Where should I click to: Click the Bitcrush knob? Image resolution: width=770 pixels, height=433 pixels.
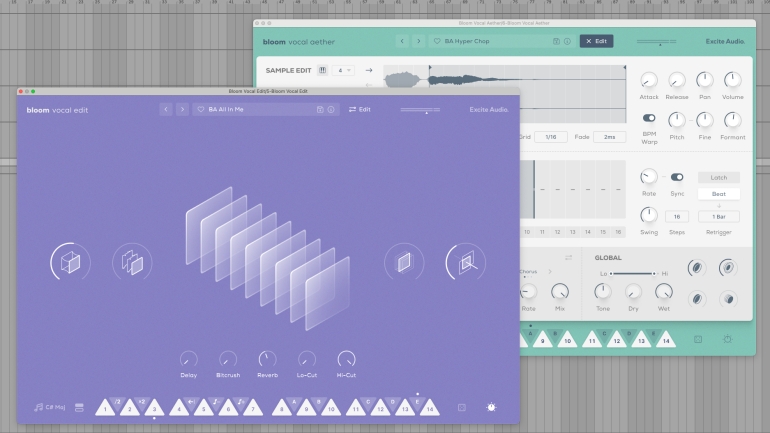(x=228, y=359)
